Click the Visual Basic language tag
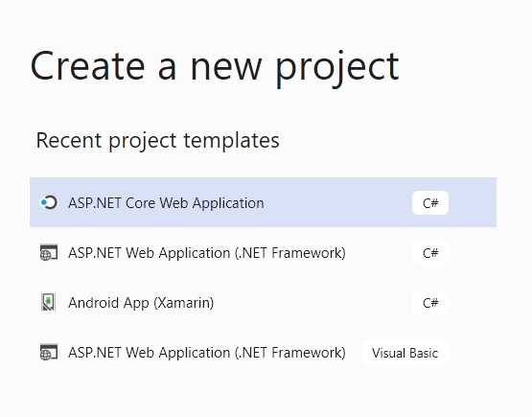The width and height of the screenshot is (532, 417). pyautogui.click(x=405, y=353)
